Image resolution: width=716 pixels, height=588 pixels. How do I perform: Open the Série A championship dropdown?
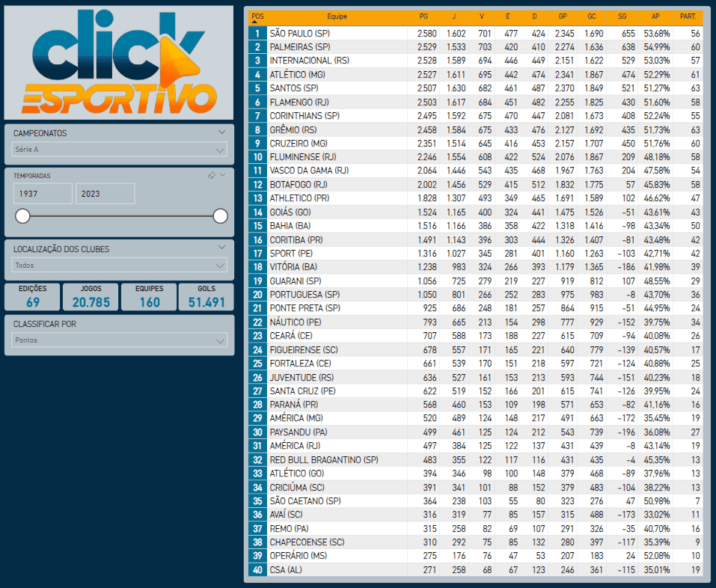119,149
